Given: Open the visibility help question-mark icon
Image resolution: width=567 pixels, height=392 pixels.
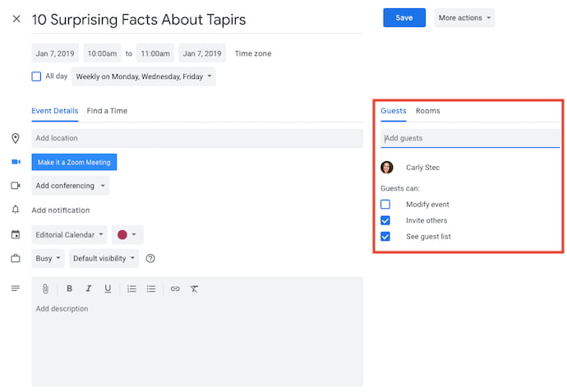Looking at the screenshot, I should coord(150,259).
